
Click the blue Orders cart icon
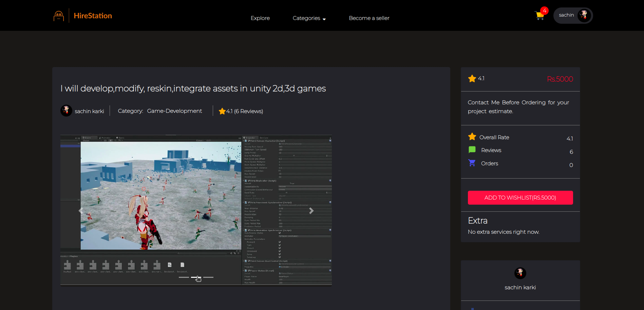click(472, 163)
